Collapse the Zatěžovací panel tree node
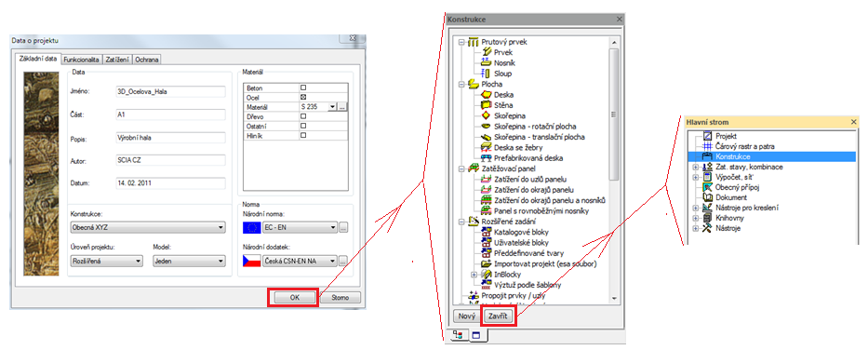The height and width of the screenshot is (350, 868). [x=461, y=168]
